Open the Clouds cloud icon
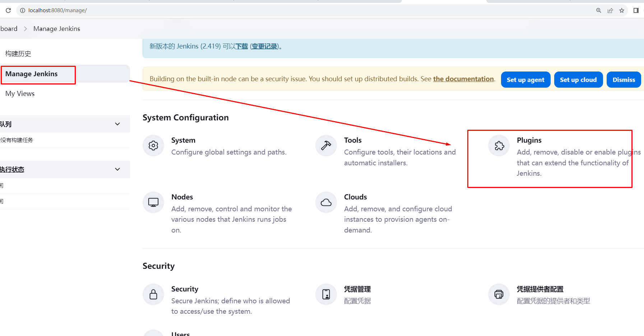The width and height of the screenshot is (644, 336). [x=326, y=202]
